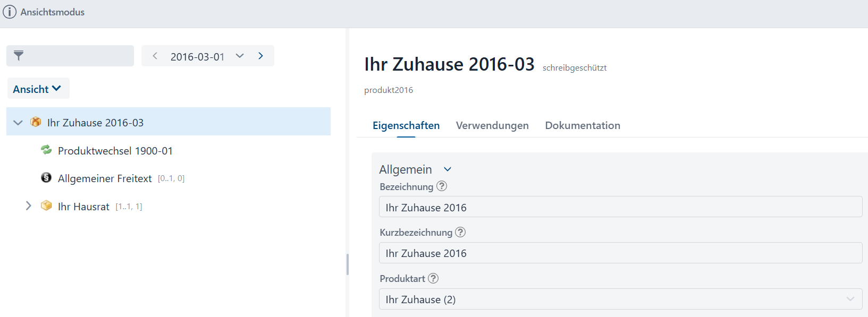Go to next date with right arrow
Viewport: 868px width, 317px height.
pyautogui.click(x=260, y=56)
